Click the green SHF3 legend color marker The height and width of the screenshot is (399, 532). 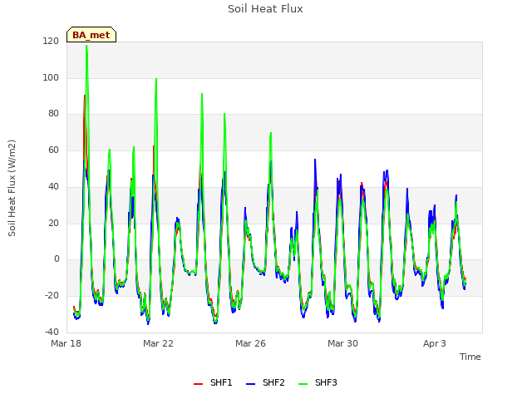[303, 384]
